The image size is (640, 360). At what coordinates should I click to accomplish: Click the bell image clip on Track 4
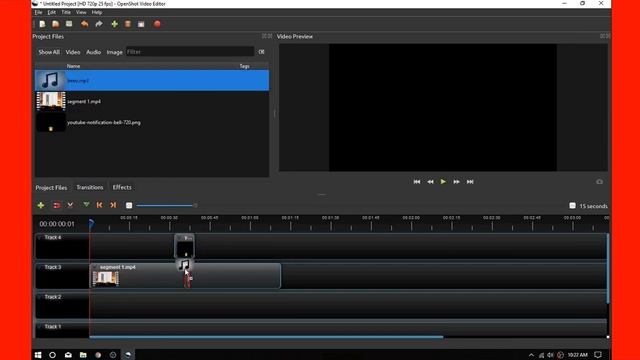pyautogui.click(x=184, y=246)
